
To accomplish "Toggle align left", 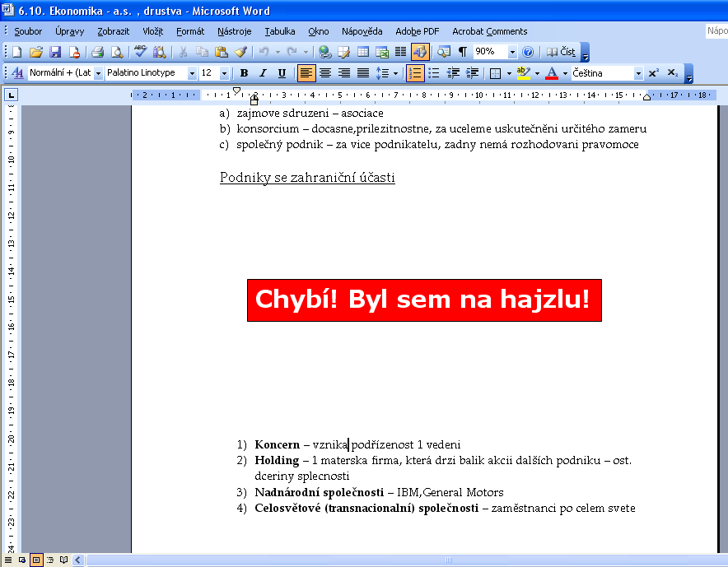I will point(306,73).
